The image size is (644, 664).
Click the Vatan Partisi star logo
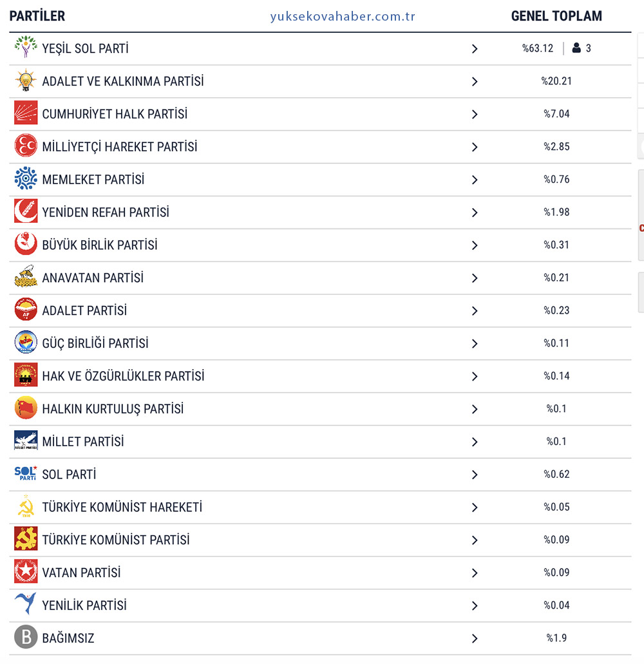tap(26, 573)
